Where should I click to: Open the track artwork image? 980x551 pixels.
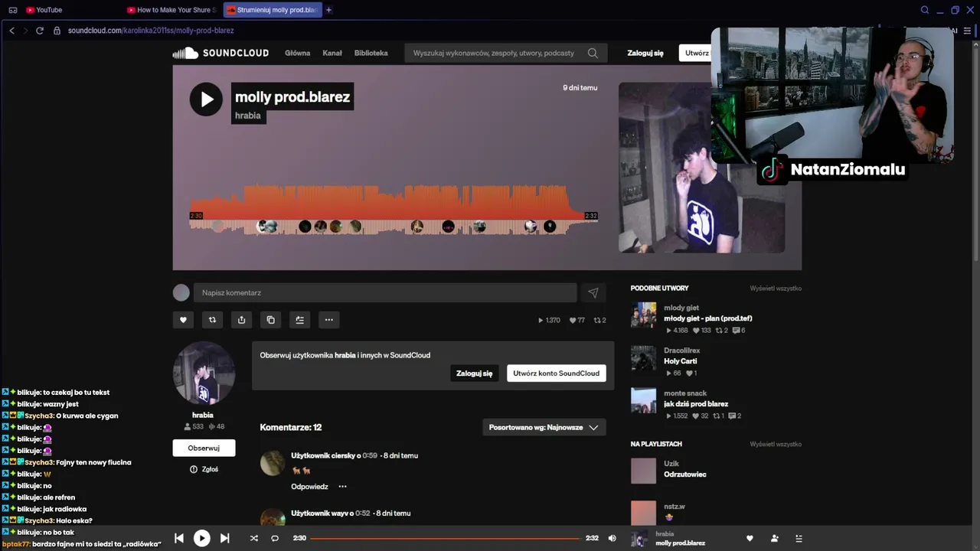click(702, 168)
